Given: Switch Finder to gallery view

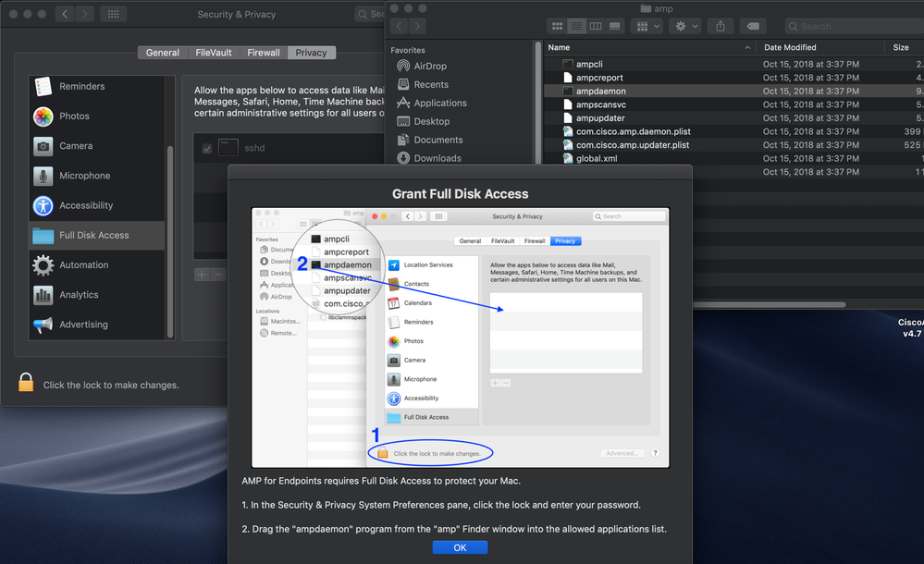Looking at the screenshot, I should (615, 26).
